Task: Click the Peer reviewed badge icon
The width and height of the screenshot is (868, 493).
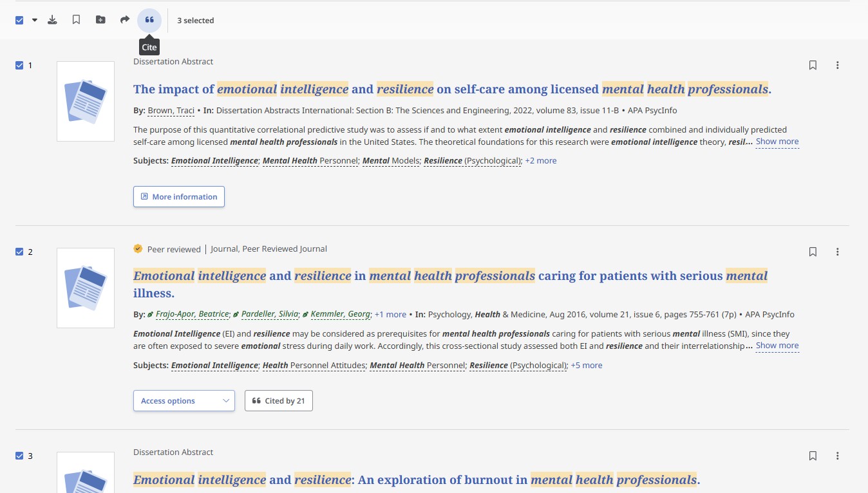Action: (x=138, y=248)
